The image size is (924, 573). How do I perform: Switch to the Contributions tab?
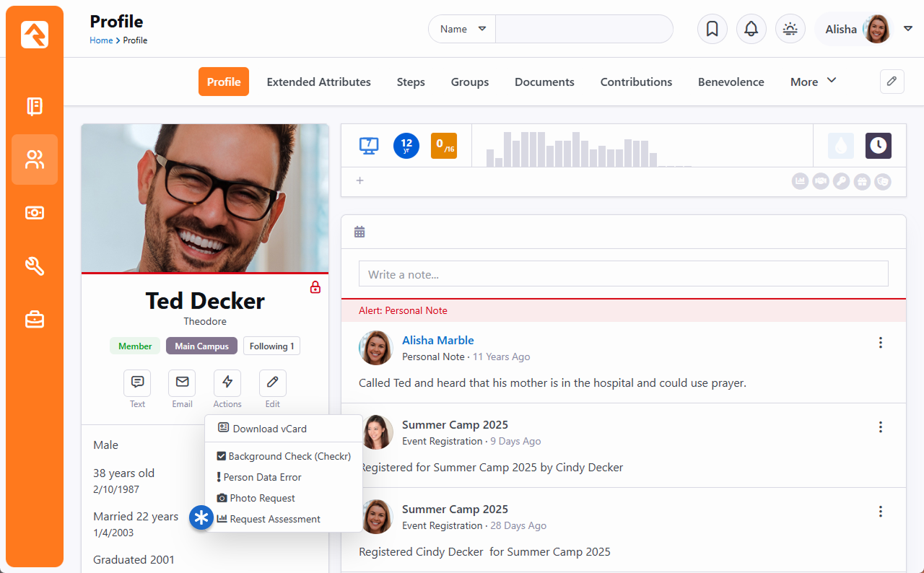[636, 82]
